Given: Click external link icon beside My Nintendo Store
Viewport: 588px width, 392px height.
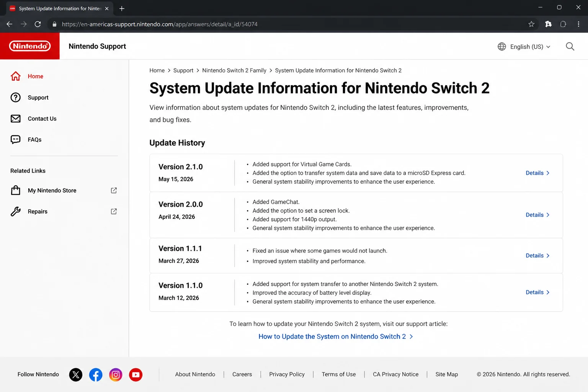Looking at the screenshot, I should coord(114,190).
